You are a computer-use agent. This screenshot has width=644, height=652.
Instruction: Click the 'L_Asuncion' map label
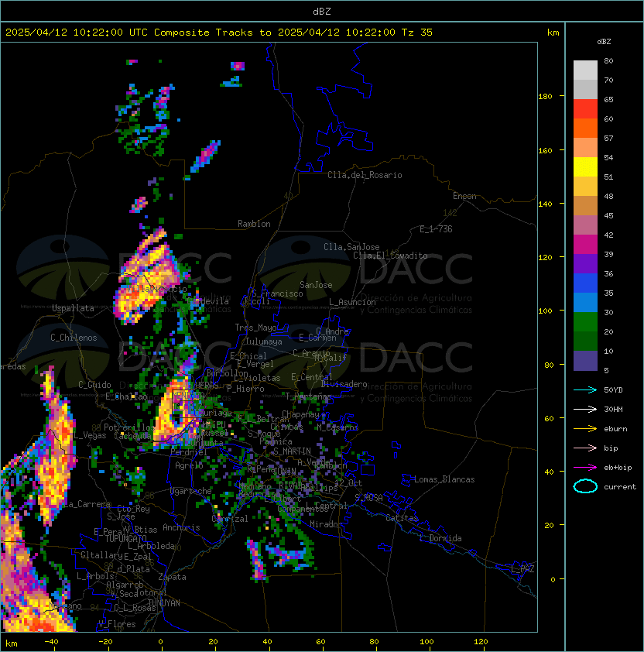352,302
